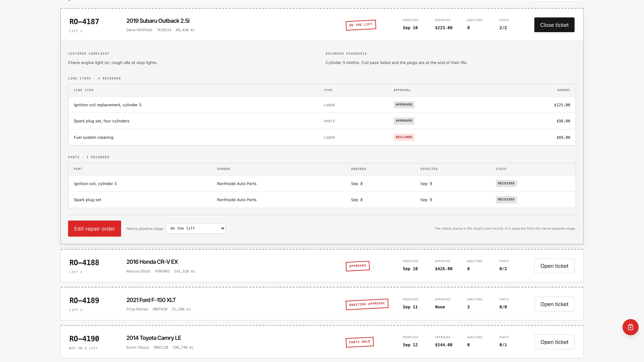Click the DECLINED badge on Fuel system cleaning

tap(404, 137)
